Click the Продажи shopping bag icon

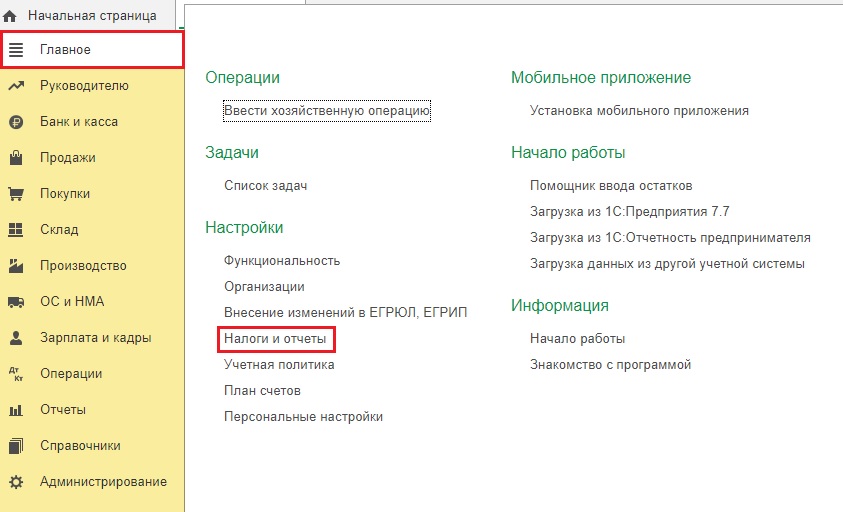tap(16, 158)
